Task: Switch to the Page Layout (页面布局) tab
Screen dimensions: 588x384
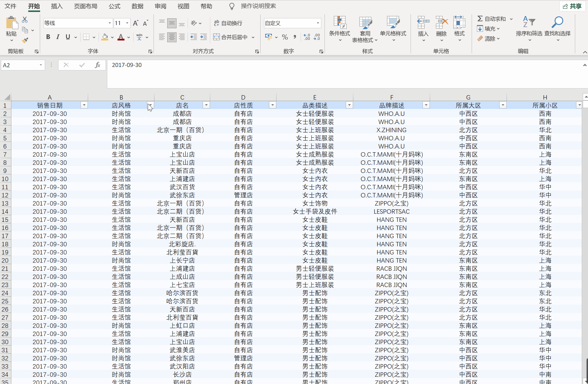Action: click(x=85, y=6)
